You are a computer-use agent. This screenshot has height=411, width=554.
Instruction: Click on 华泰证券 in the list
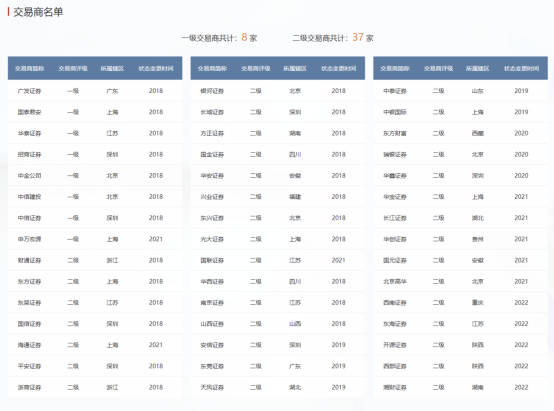coord(29,133)
